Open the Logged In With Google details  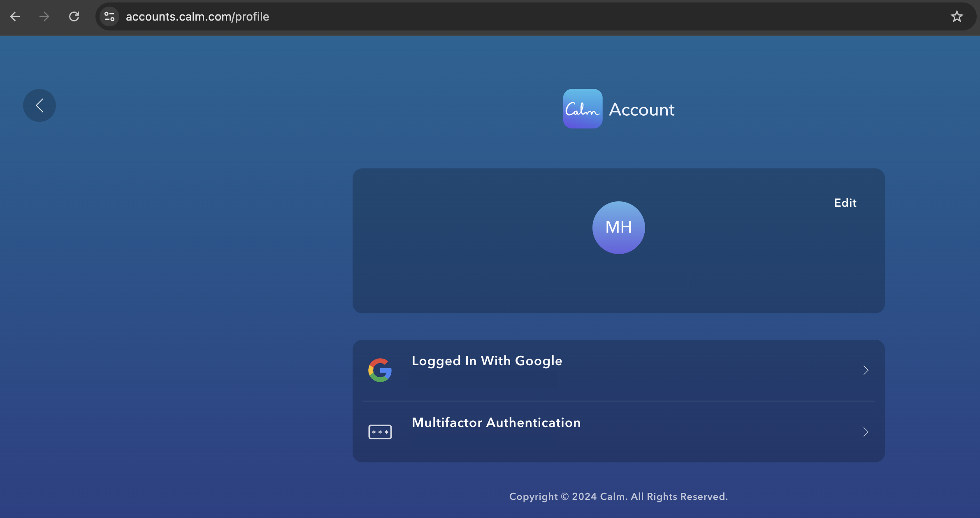487,361
